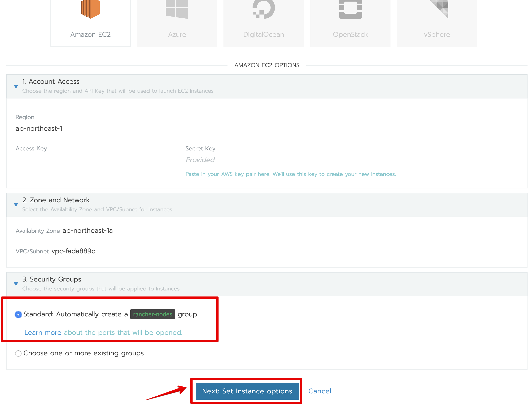
Task: Select Standard rancher-nodes group radio
Action: [x=18, y=314]
